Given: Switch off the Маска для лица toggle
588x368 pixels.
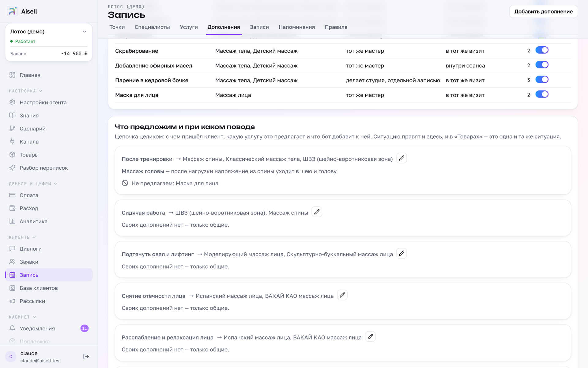Looking at the screenshot, I should pos(542,94).
